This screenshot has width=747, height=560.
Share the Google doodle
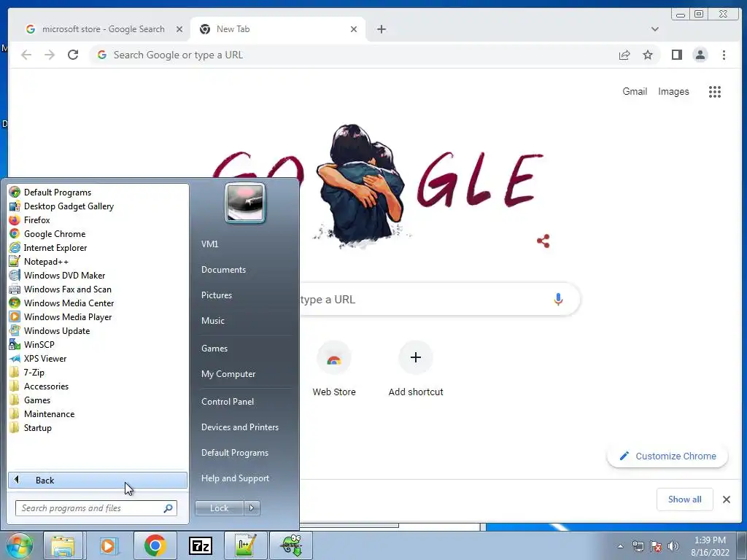click(x=543, y=241)
